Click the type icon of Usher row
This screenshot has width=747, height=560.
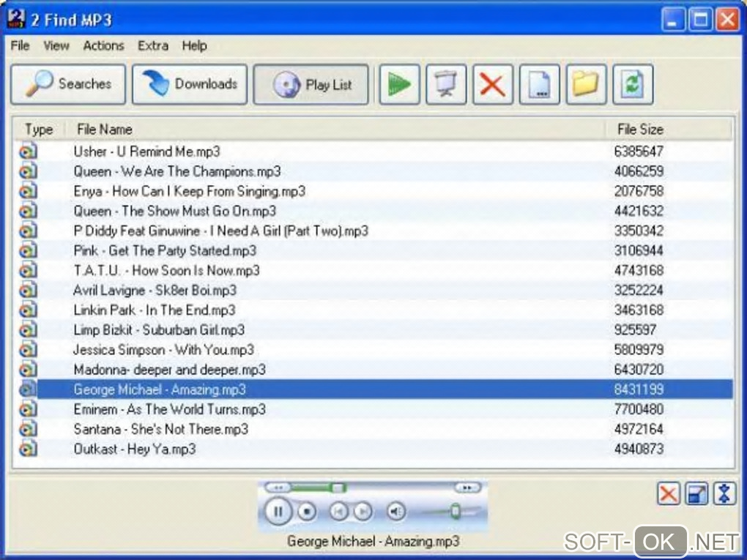pyautogui.click(x=28, y=152)
